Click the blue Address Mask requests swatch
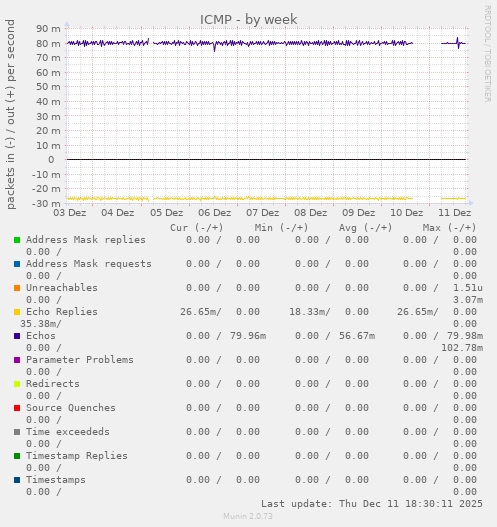 click(x=17, y=264)
